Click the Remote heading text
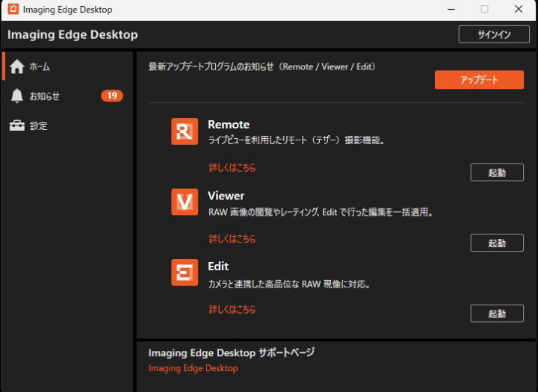This screenshot has width=538, height=392. click(229, 124)
